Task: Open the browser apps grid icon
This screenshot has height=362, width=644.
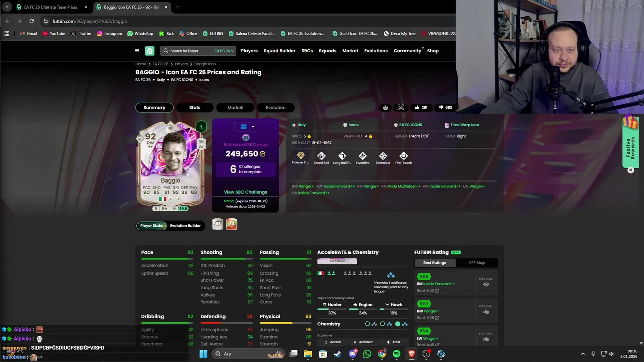Action: coord(7,34)
